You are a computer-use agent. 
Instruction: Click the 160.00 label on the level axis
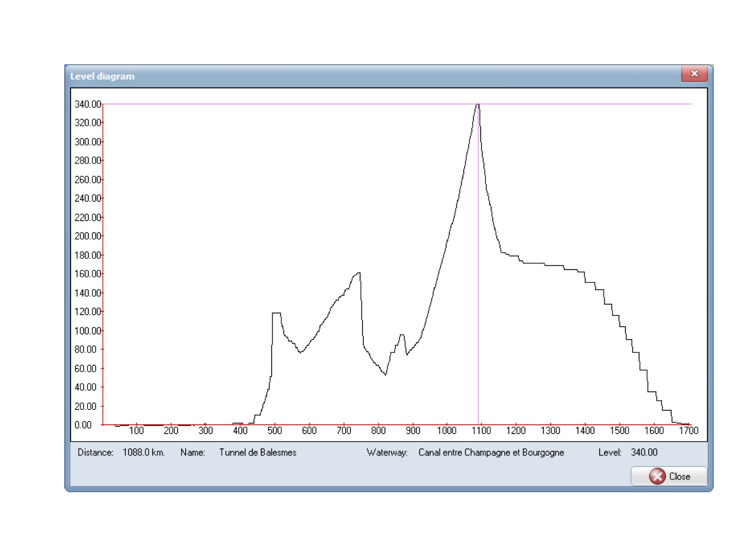87,274
